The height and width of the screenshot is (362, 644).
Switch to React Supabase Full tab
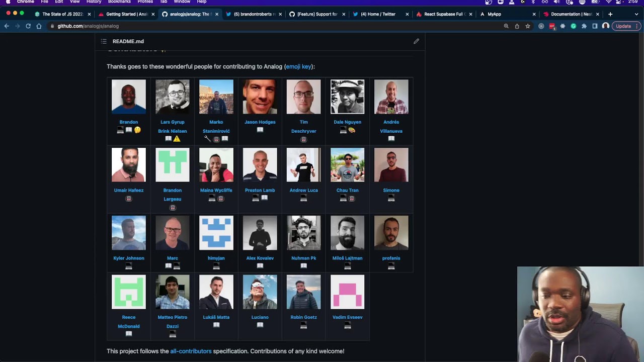pos(443,14)
